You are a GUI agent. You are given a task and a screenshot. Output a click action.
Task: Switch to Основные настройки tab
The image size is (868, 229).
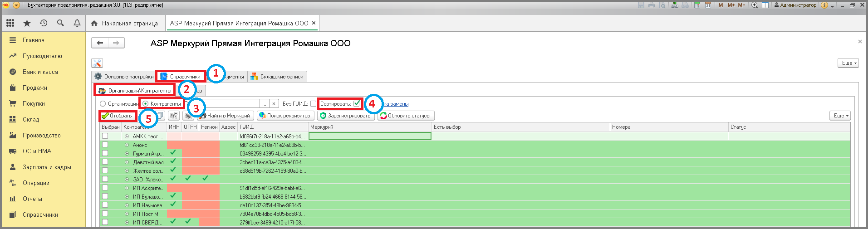(x=124, y=77)
